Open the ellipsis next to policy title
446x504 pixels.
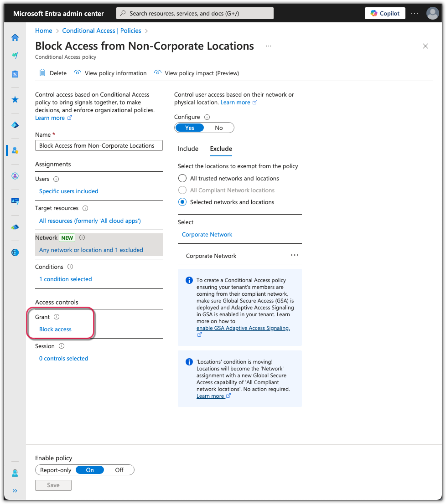pyautogui.click(x=269, y=46)
